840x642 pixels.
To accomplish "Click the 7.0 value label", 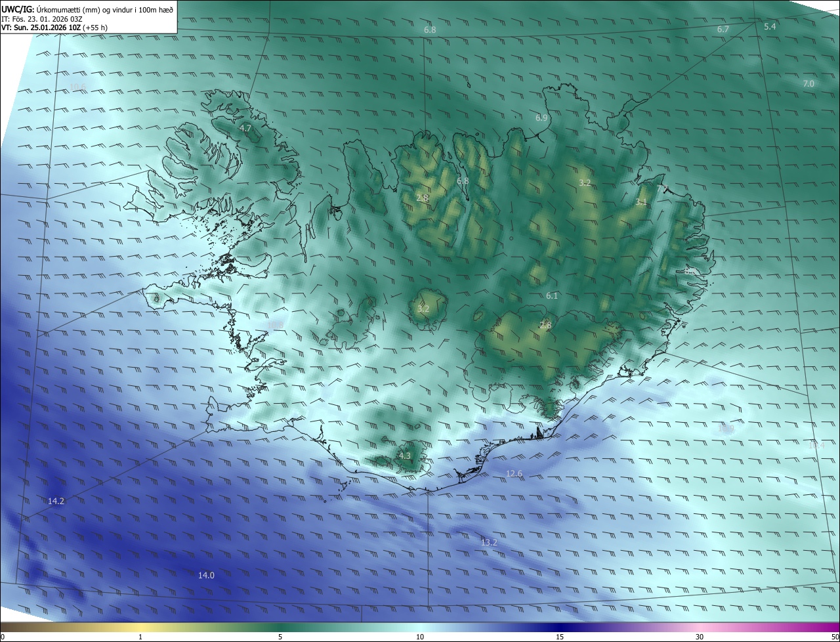I will (x=808, y=83).
